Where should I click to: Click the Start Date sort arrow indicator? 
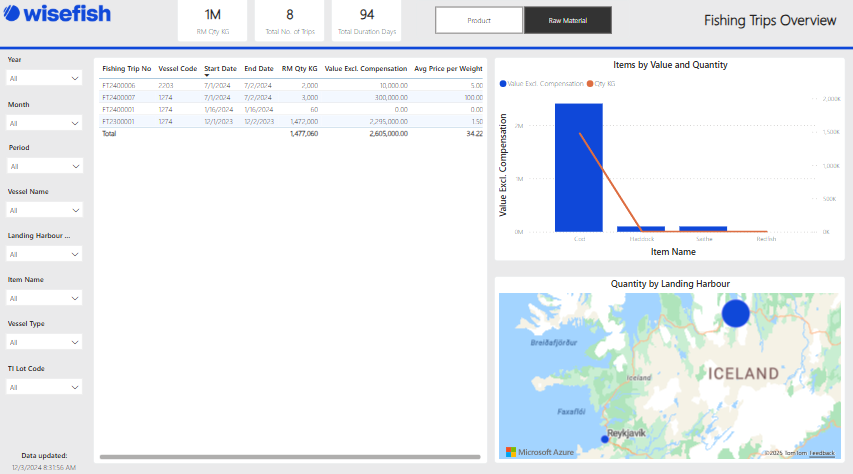point(207,76)
